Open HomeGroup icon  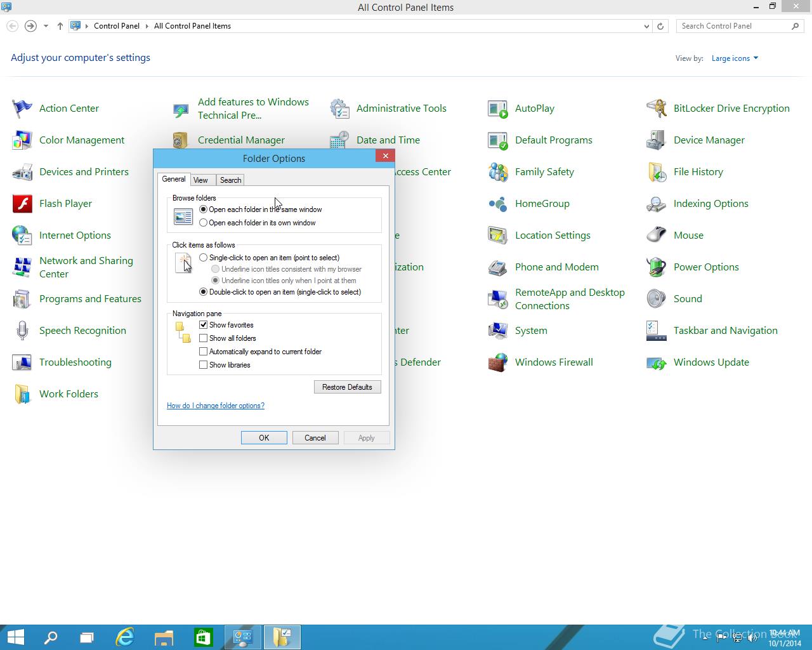[x=498, y=204]
